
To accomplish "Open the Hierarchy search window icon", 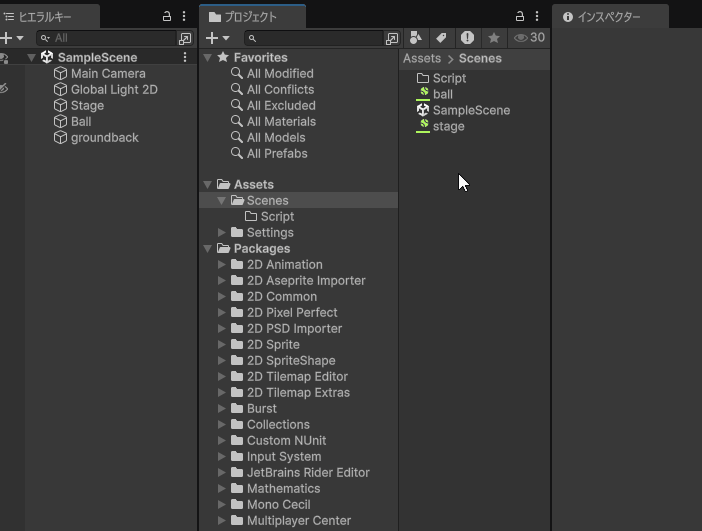I will (185, 39).
